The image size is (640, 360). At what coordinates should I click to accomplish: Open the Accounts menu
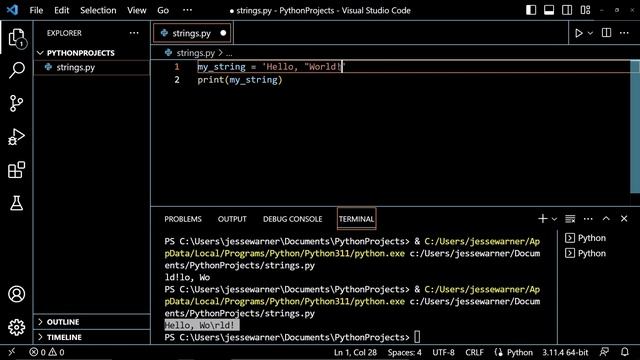[16, 294]
